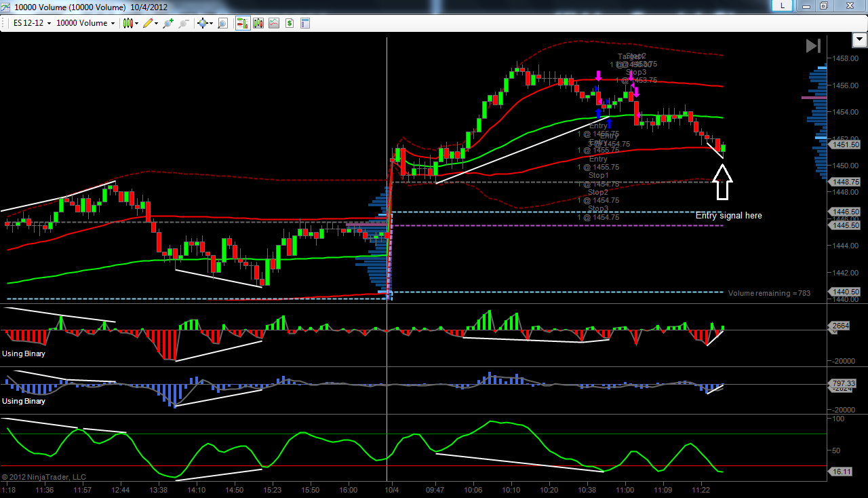Click the greyed zoom out magnifier icon
The image size is (868, 498).
(x=183, y=23)
